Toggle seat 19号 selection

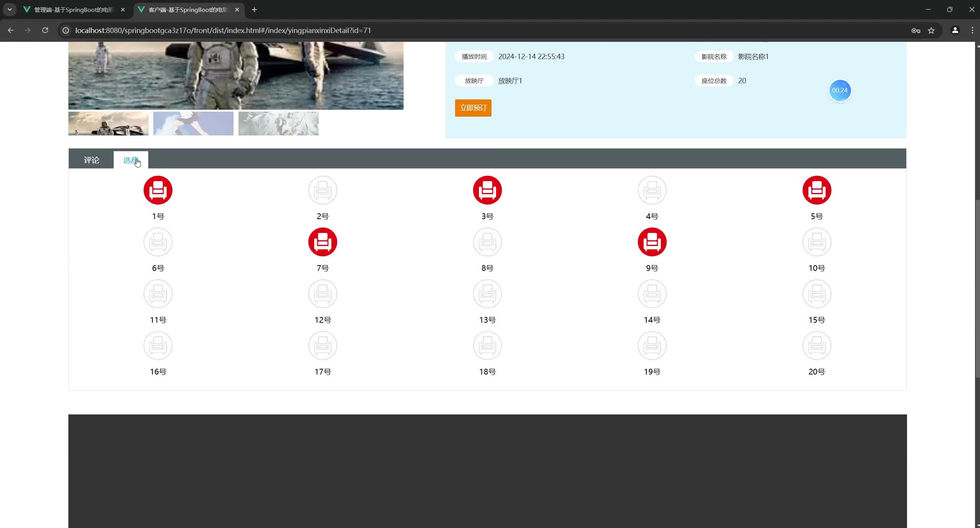tap(652, 346)
